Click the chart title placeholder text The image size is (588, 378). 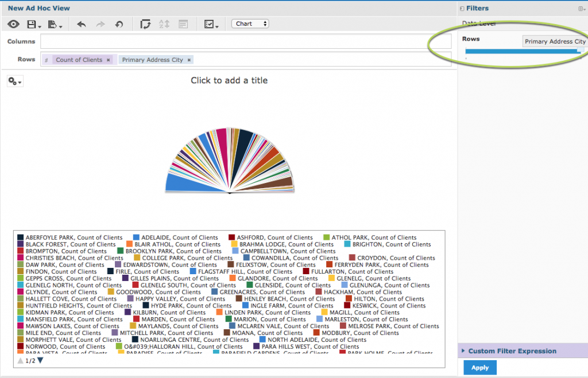click(229, 80)
